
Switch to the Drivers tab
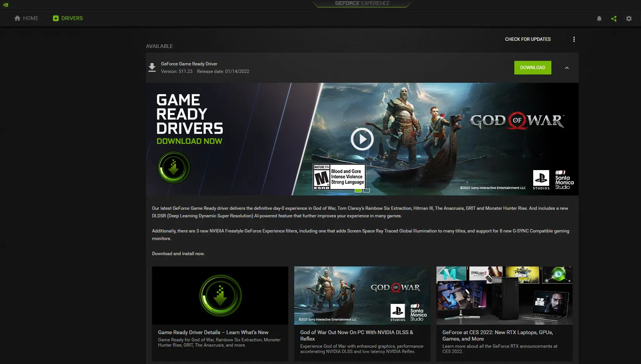[68, 18]
